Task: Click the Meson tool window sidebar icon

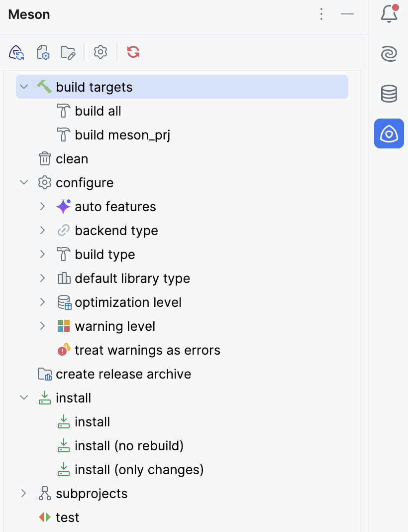Action: pyautogui.click(x=389, y=133)
